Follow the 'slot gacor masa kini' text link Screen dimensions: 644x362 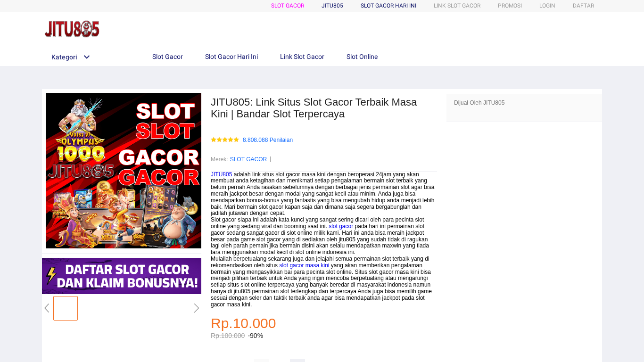[304, 265]
